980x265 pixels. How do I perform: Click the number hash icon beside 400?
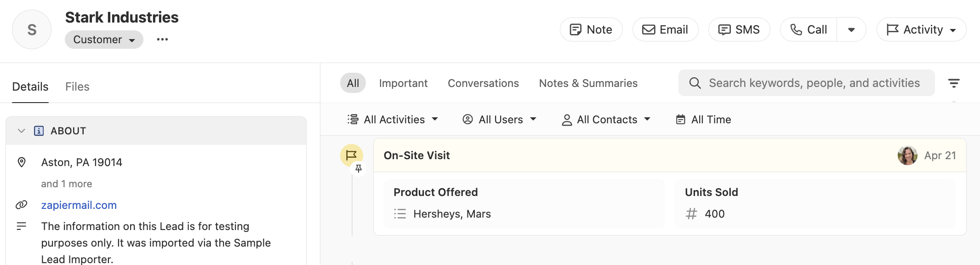point(691,214)
